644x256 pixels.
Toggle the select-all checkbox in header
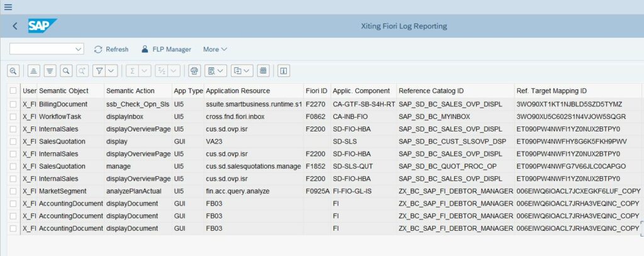13,91
